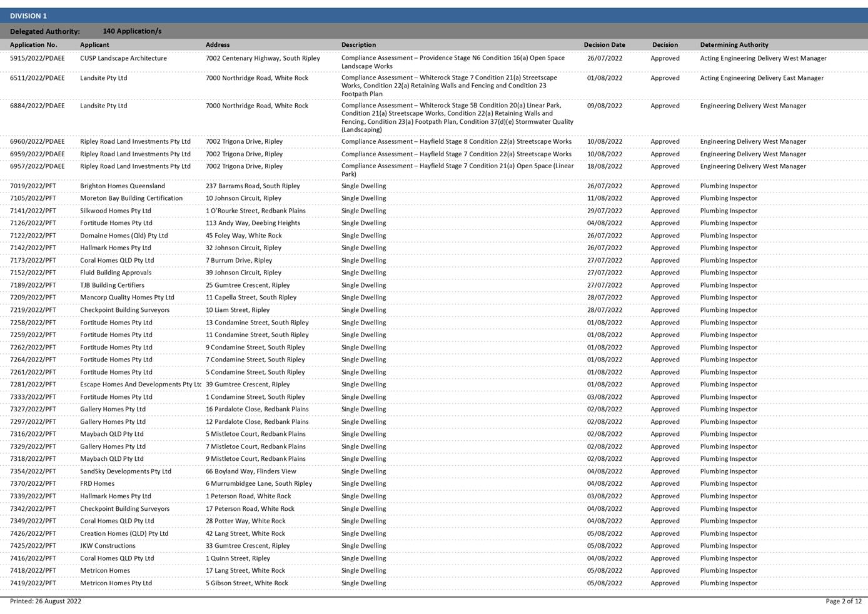
Task: Click applicant Creation Homes (QLD) Pty Ltd
Action: coord(124,533)
